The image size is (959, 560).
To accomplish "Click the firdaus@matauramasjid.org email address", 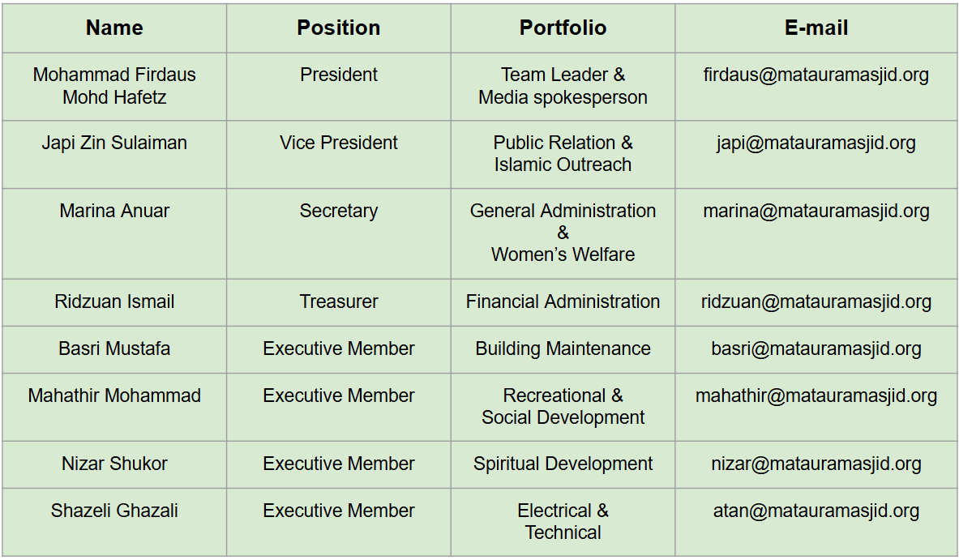I will click(x=816, y=75).
